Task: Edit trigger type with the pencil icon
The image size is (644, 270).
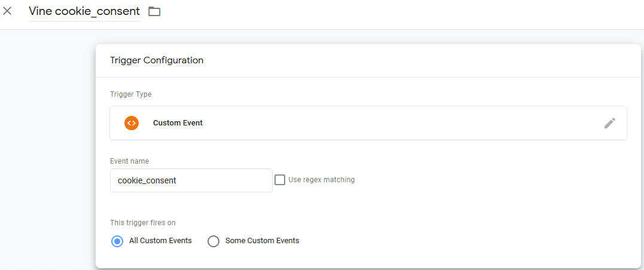Action: pos(610,122)
